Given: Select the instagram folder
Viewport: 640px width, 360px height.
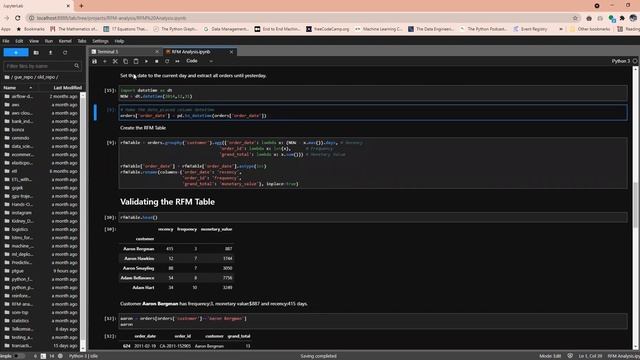Looking at the screenshot, I should pyautogui.click(x=40, y=213).
